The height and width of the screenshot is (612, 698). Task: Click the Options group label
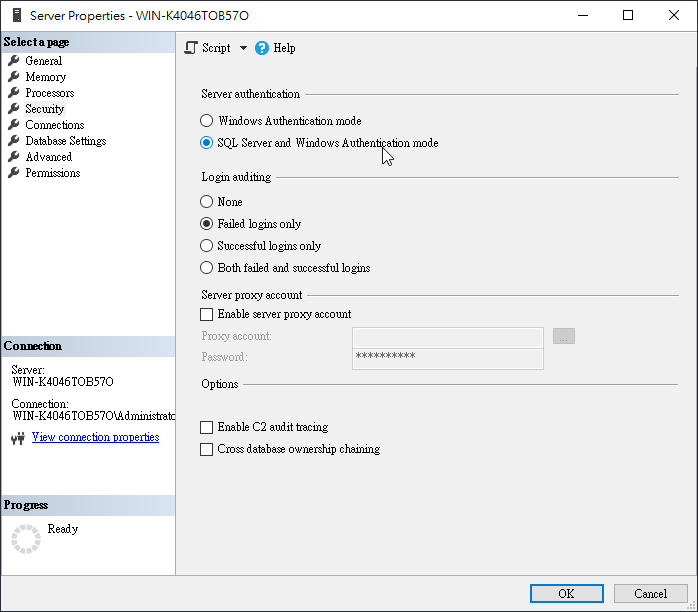click(219, 384)
